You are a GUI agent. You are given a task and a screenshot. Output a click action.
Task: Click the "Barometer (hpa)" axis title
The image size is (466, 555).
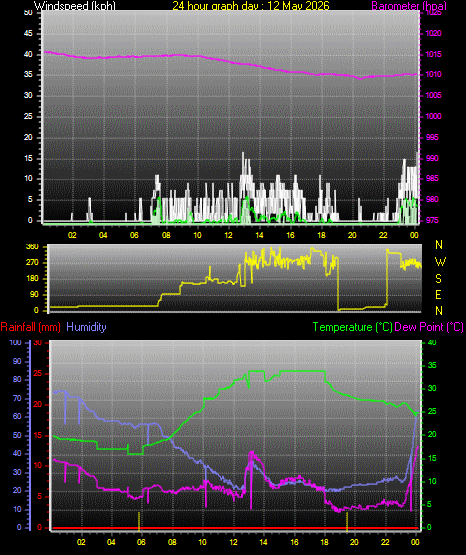(x=409, y=6)
